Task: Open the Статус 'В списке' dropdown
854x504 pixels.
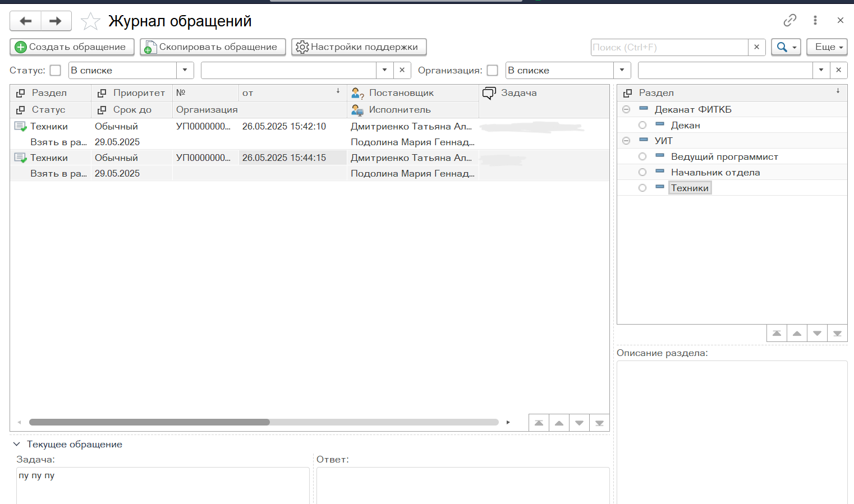Action: pyautogui.click(x=185, y=71)
